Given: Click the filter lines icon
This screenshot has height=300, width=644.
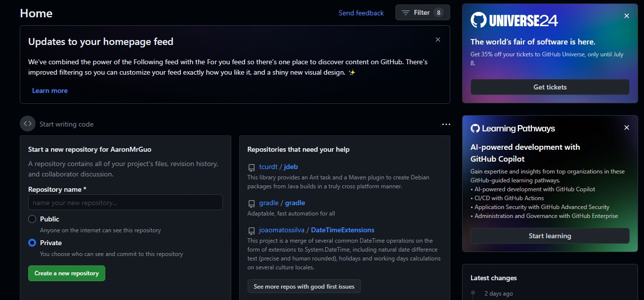Looking at the screenshot, I should (406, 12).
